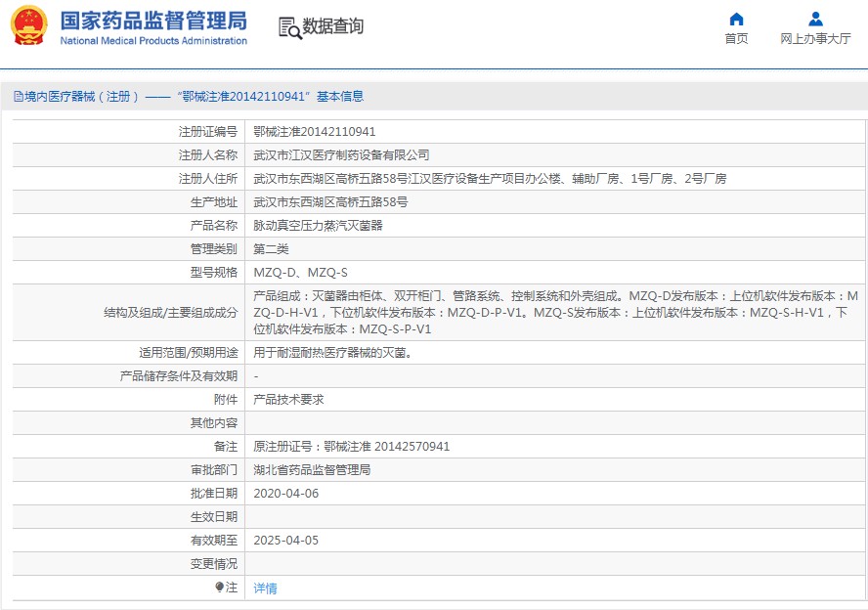Click 用于耐湿耐热医疗器械的灭菌 usage text

[333, 353]
